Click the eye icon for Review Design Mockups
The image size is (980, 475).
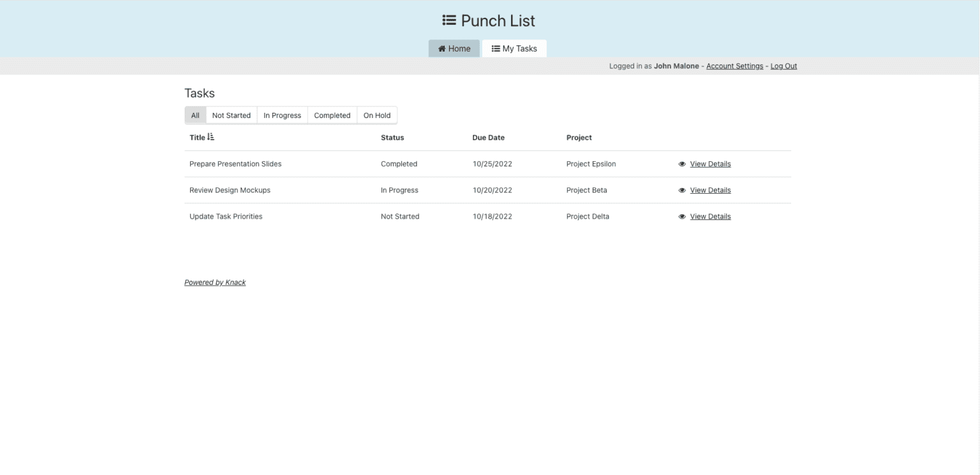pos(681,190)
